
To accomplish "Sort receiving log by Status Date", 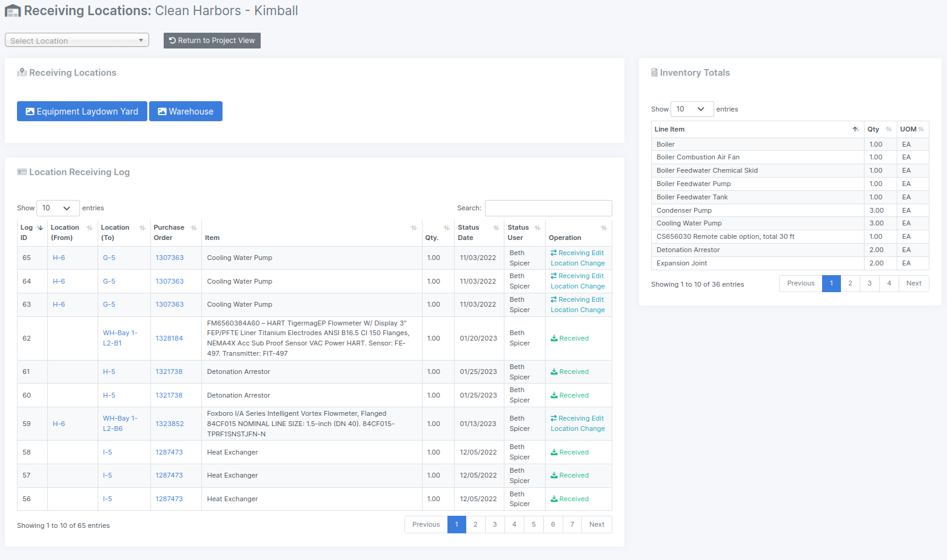I will point(495,228).
